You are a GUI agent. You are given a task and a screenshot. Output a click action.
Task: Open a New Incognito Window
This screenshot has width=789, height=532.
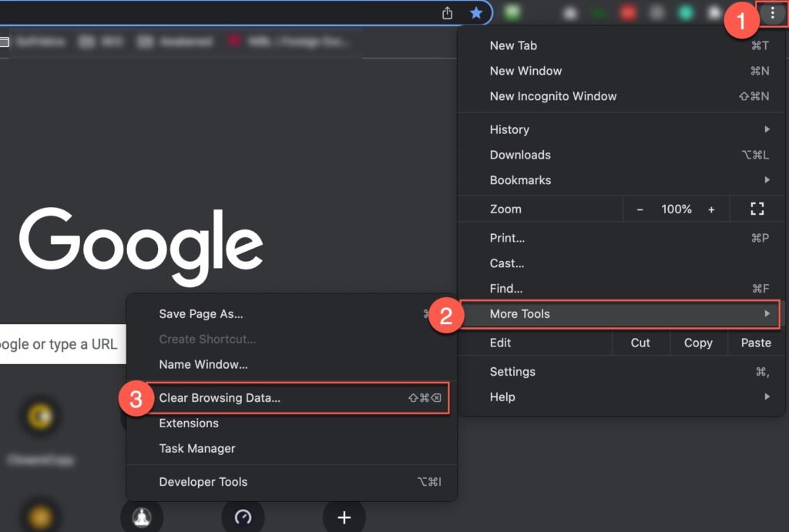pyautogui.click(x=622, y=96)
